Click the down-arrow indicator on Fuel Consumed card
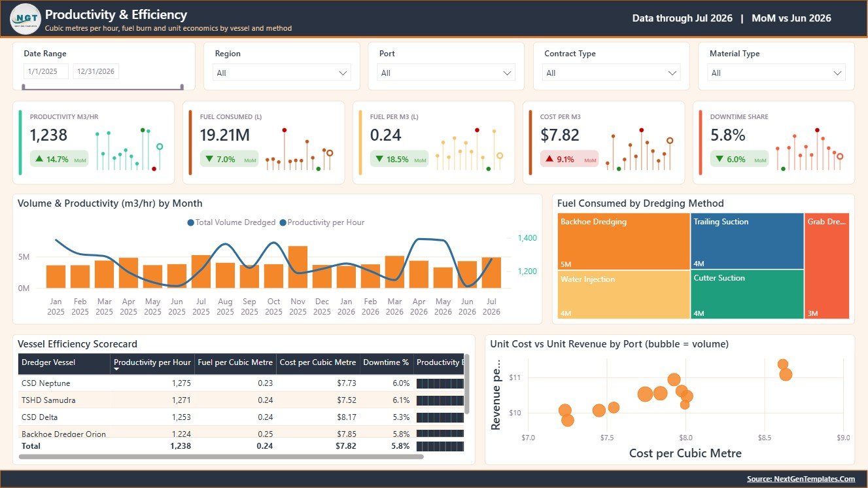 209,159
